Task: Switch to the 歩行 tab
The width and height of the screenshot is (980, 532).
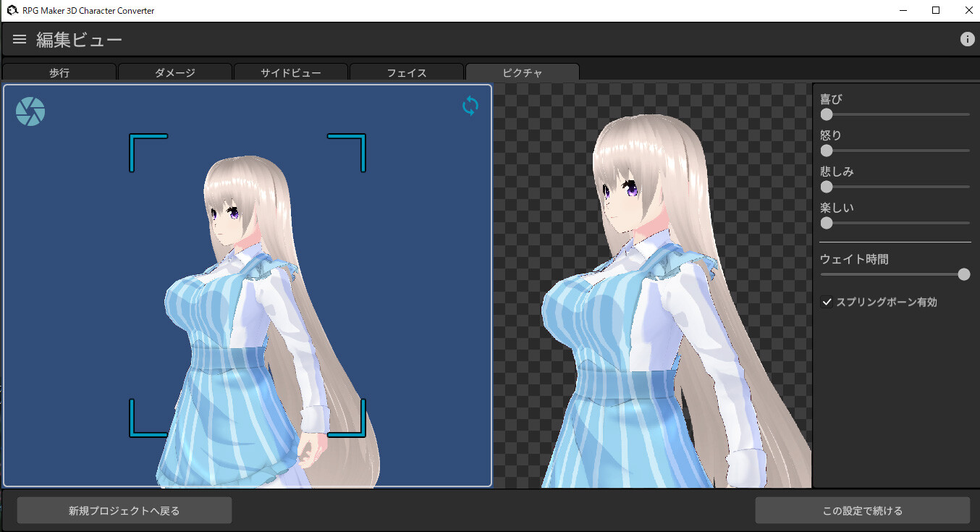Action: [x=59, y=72]
